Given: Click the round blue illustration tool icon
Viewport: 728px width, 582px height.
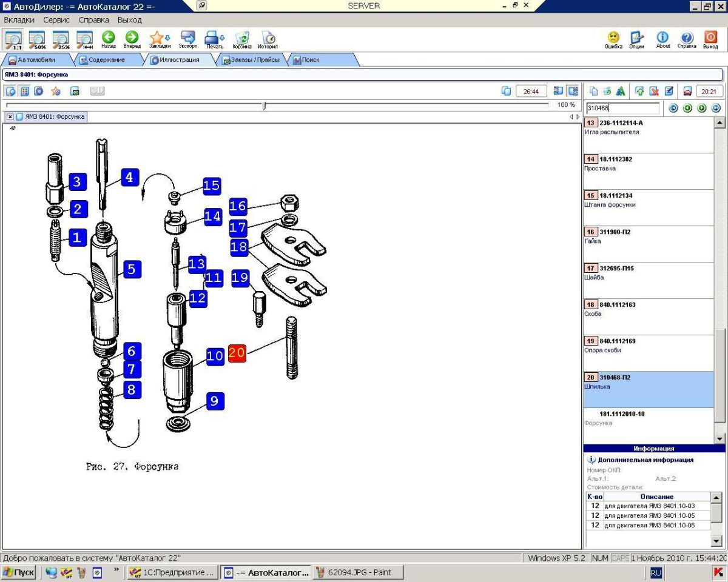Looking at the screenshot, I should [x=39, y=91].
